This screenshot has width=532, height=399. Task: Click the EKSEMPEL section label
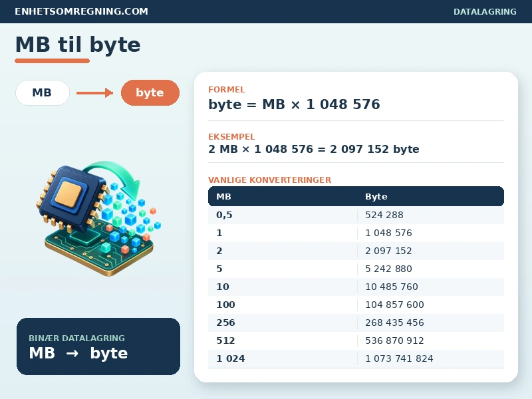[x=231, y=137]
